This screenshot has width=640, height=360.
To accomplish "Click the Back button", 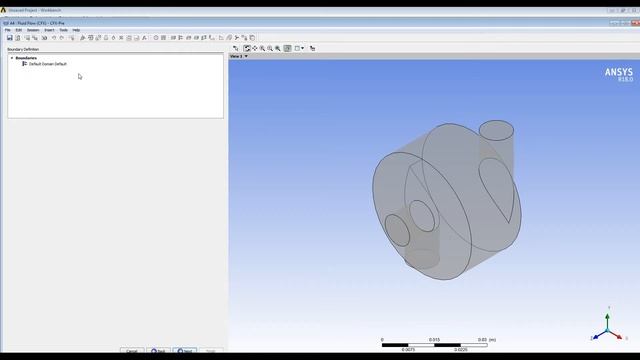I will click(x=158, y=351).
